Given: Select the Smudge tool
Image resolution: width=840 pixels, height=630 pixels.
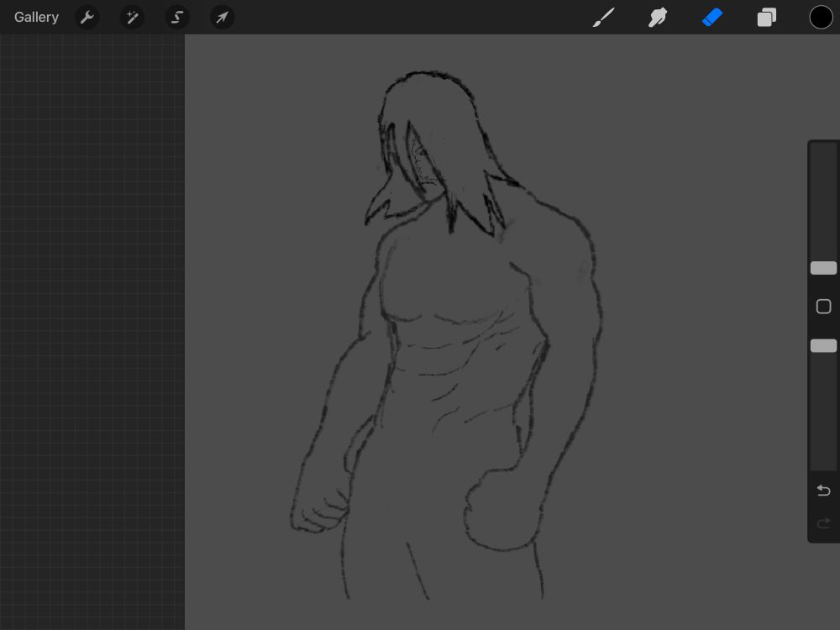Looking at the screenshot, I should click(658, 17).
